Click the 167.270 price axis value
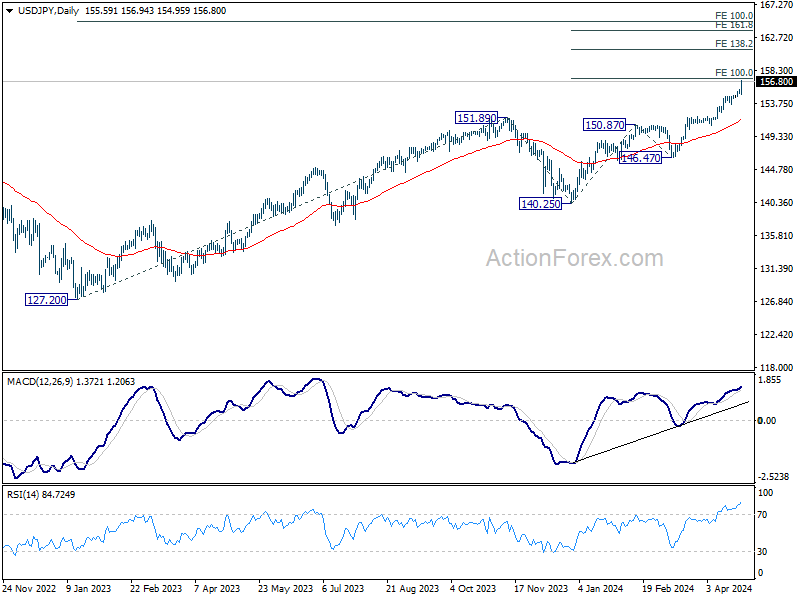The image size is (800, 600). click(777, 5)
